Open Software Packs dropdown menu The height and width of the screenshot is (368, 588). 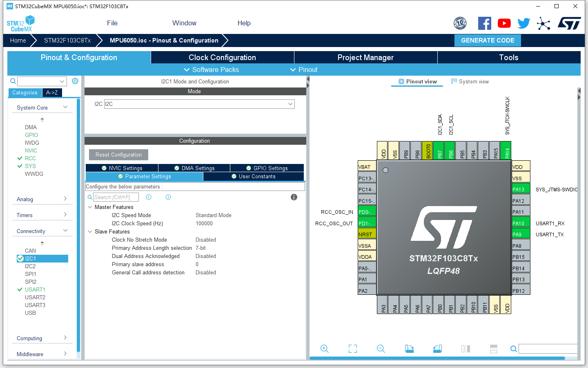(x=211, y=70)
